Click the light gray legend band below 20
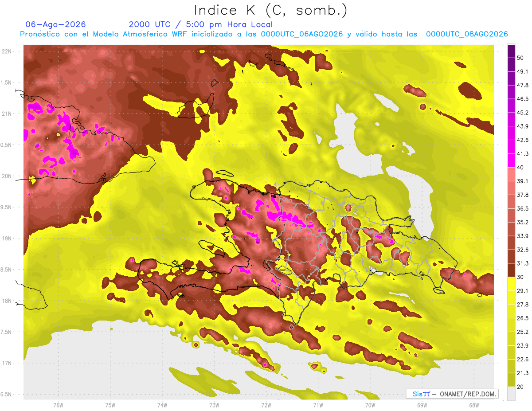This screenshot has width=532, height=411. pos(512,394)
